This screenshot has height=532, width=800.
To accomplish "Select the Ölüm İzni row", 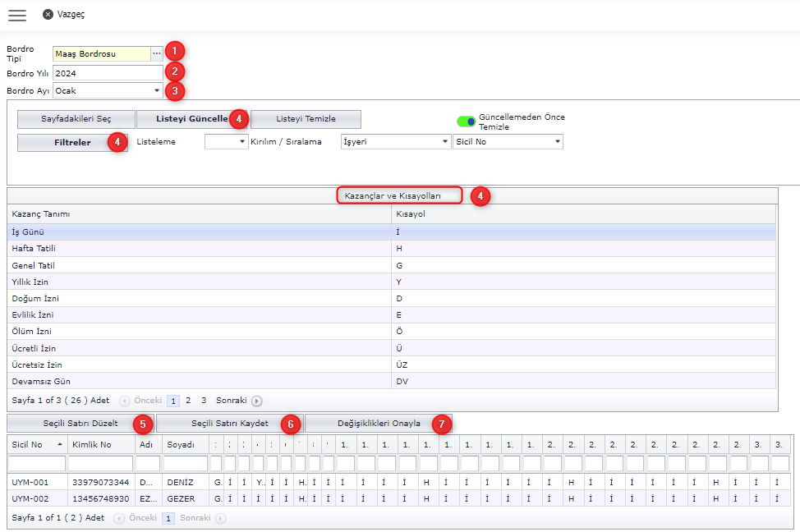I will (x=391, y=332).
